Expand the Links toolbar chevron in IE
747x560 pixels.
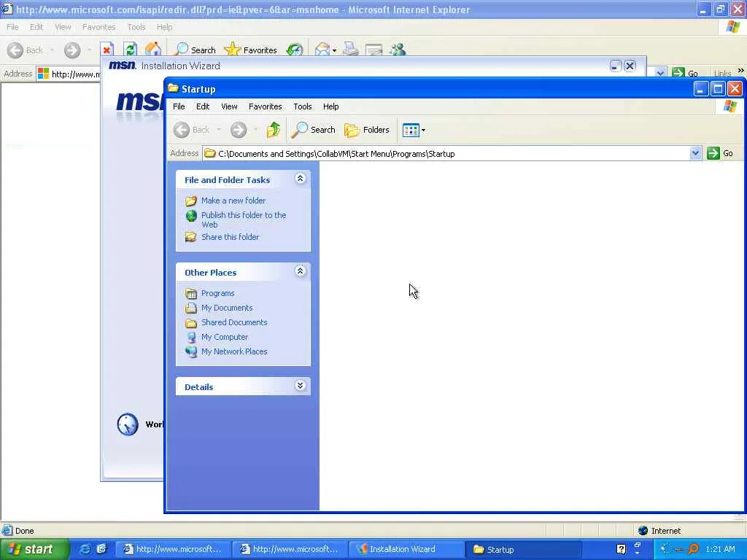pyautogui.click(x=741, y=71)
